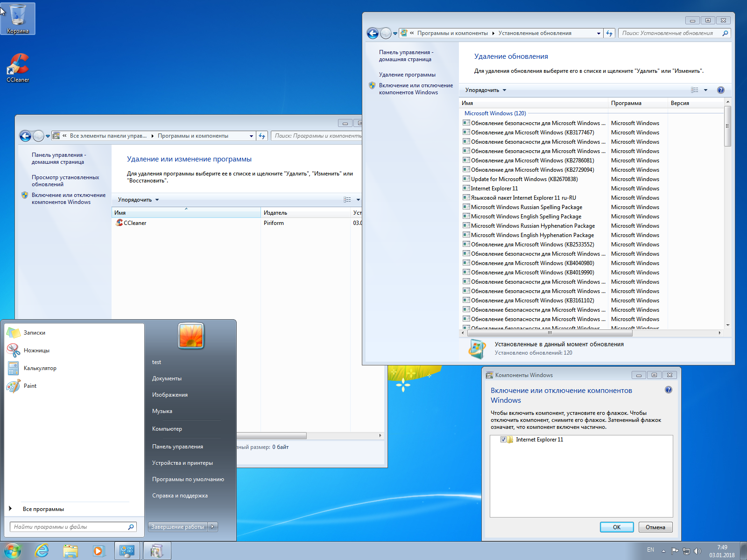The width and height of the screenshot is (747, 560).
Task: Open Панель управления from the Start menu
Action: pyautogui.click(x=177, y=447)
